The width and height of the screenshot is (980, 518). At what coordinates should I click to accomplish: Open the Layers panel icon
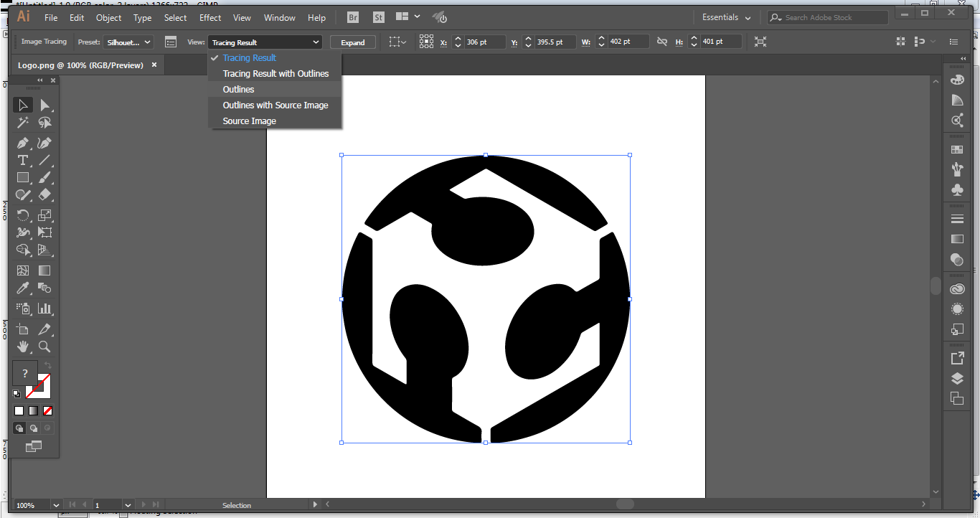point(957,379)
